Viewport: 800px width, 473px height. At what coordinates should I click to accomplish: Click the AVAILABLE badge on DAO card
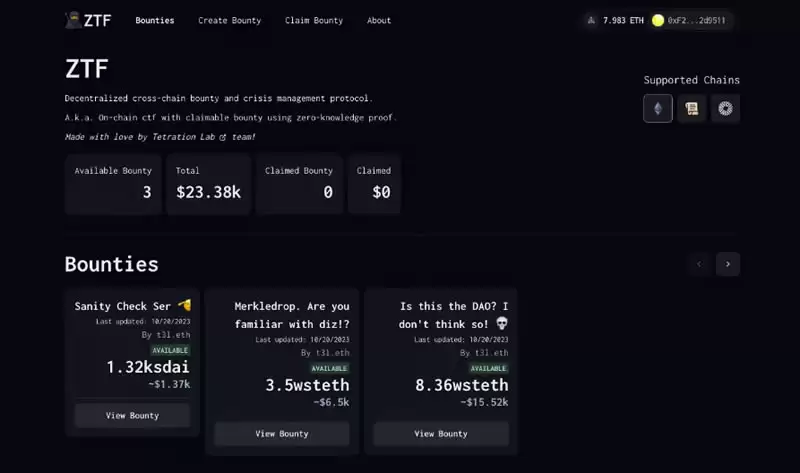click(488, 368)
